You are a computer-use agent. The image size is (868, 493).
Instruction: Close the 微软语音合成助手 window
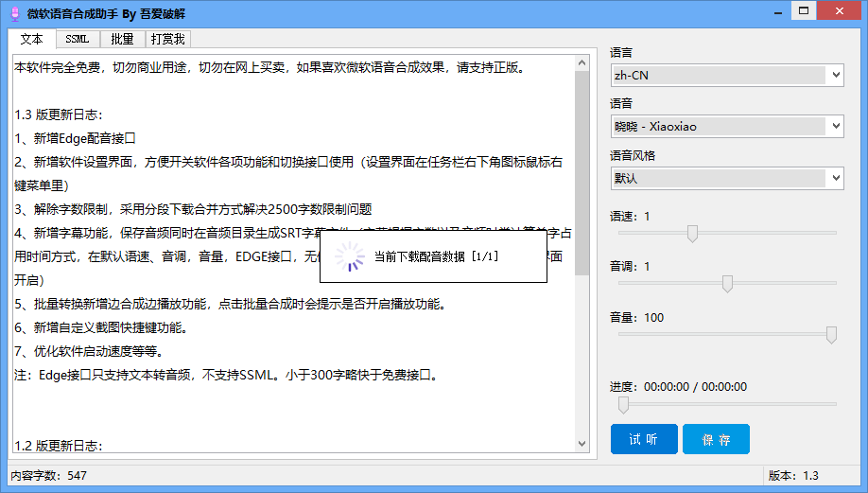840,11
